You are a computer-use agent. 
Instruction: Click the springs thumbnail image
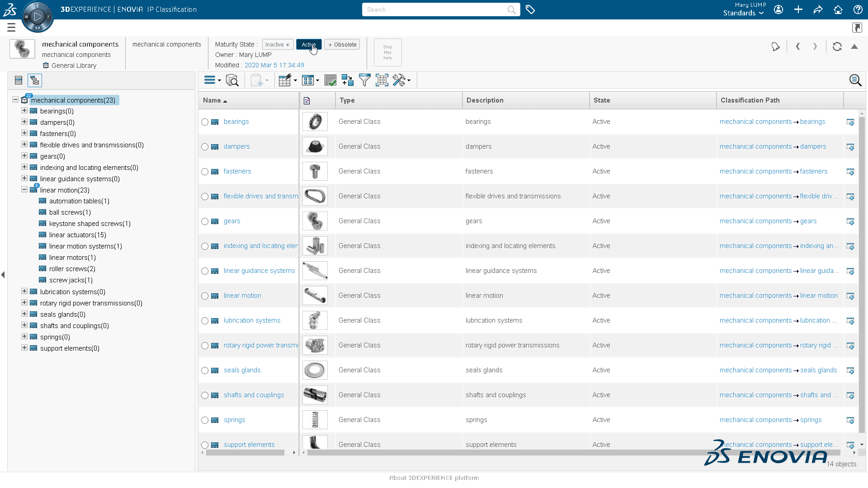point(315,419)
